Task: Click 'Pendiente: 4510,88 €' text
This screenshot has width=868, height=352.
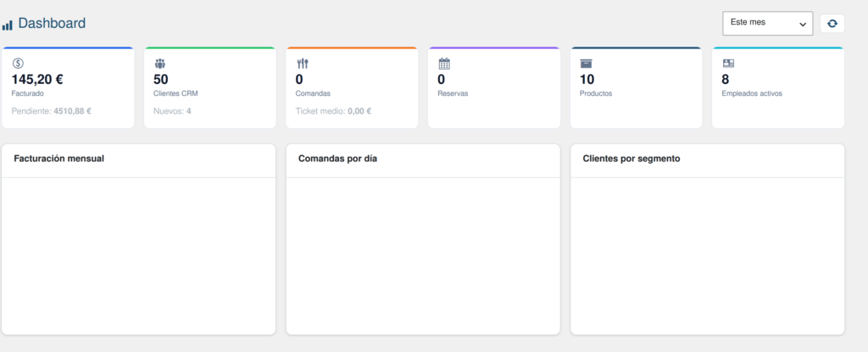Action: [52, 111]
